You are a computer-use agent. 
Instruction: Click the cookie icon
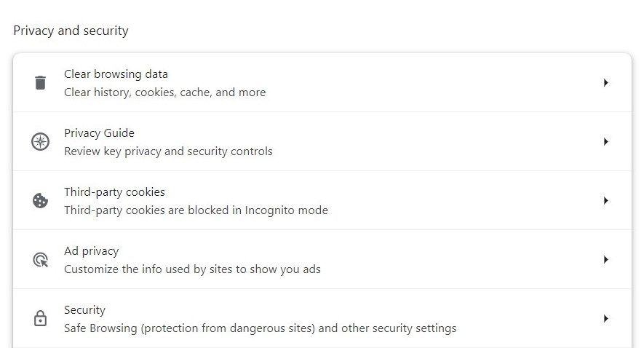pos(40,201)
